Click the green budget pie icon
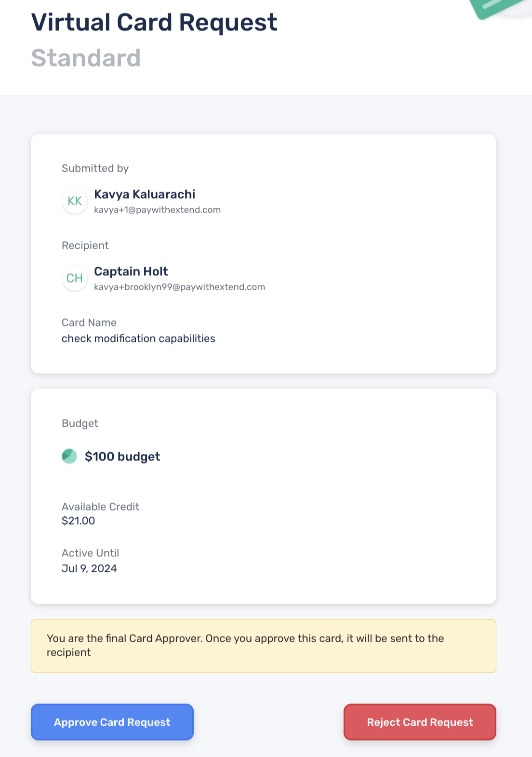 click(x=69, y=456)
